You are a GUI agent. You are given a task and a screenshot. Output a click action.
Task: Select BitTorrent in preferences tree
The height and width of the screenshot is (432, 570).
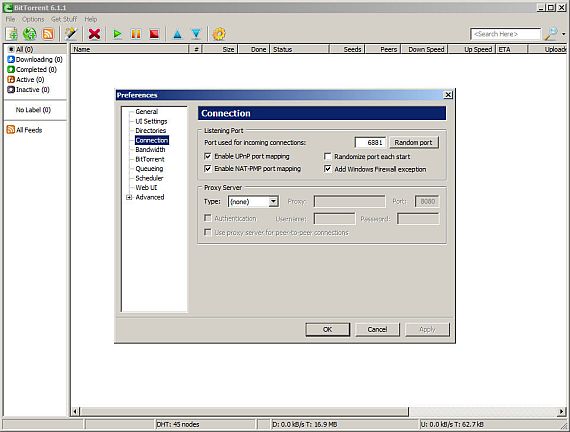click(x=150, y=159)
